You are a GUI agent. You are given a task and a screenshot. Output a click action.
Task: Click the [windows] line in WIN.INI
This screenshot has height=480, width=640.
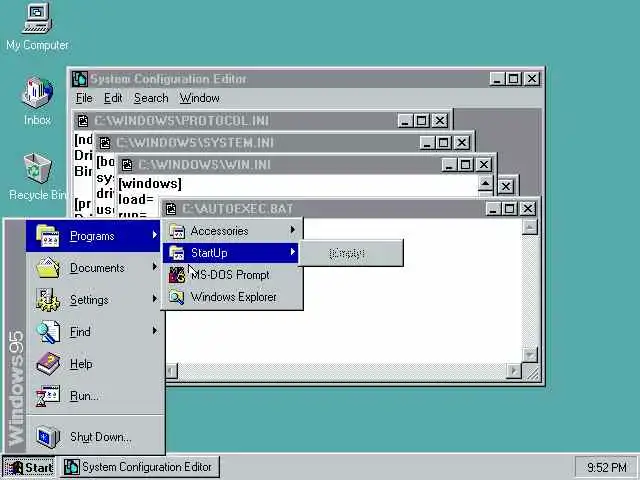(150, 184)
